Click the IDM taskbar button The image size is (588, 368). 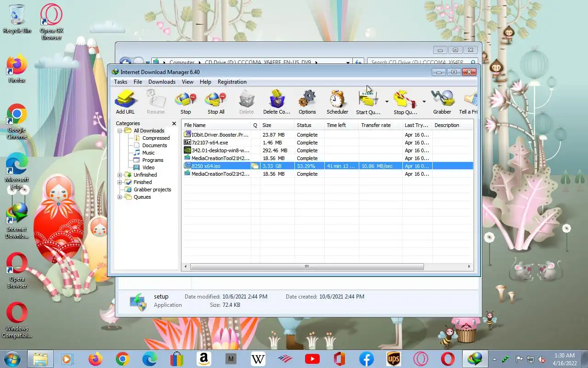click(475, 359)
